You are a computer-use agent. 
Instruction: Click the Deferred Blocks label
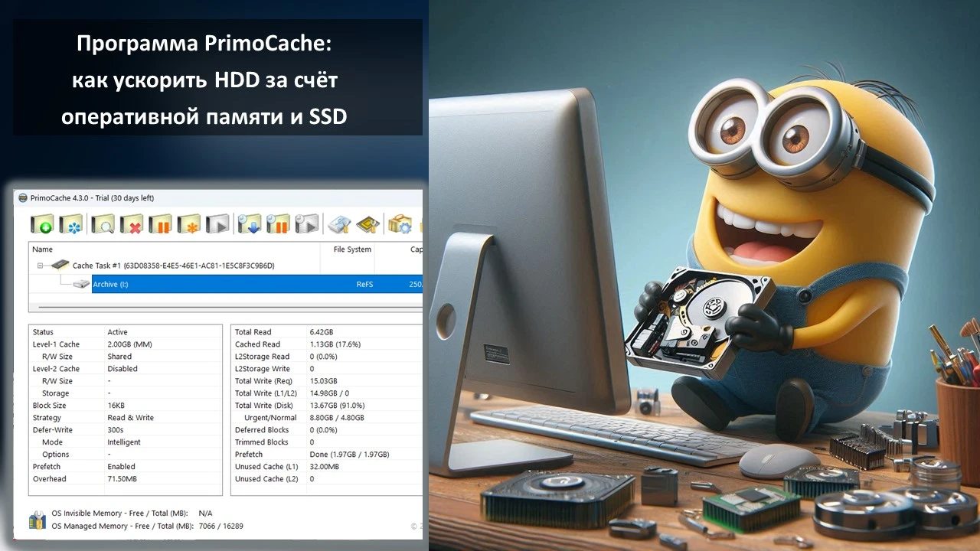coord(262,430)
